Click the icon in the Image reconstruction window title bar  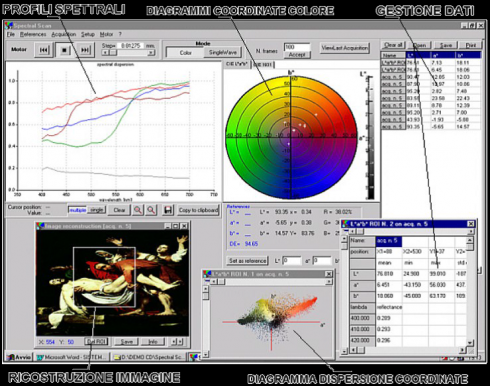coord(41,226)
